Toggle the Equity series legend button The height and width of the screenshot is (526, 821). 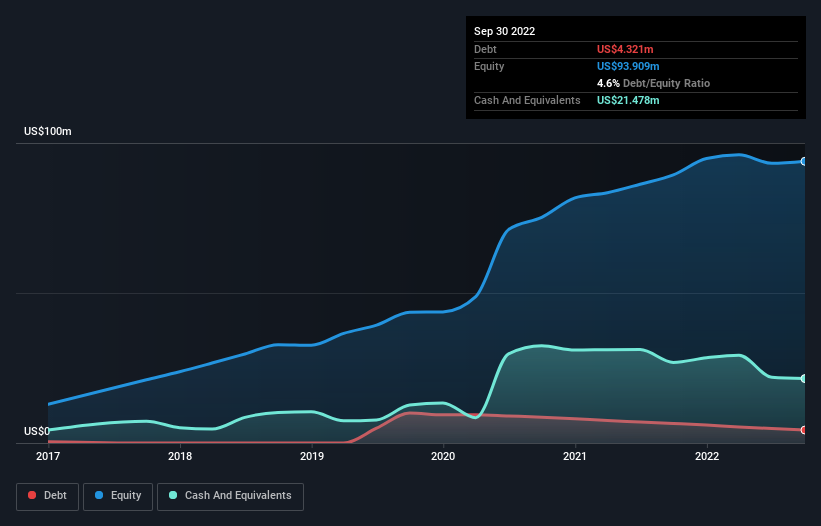(118, 496)
